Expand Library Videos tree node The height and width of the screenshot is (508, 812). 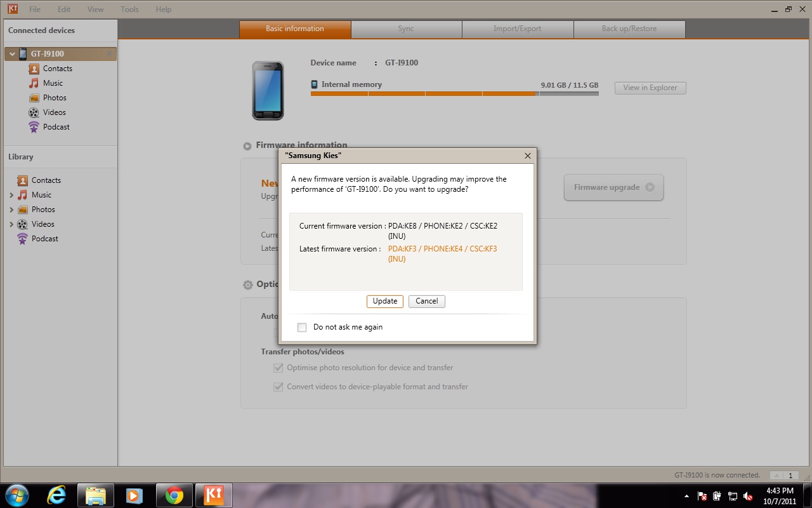point(11,224)
